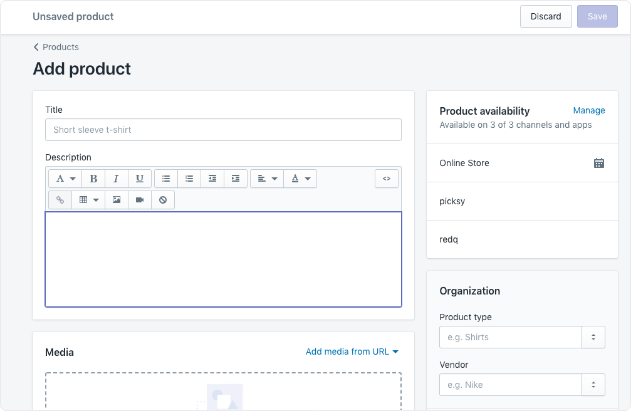Open Online Store calendar schedule icon
The image size is (631, 411).
click(x=599, y=163)
